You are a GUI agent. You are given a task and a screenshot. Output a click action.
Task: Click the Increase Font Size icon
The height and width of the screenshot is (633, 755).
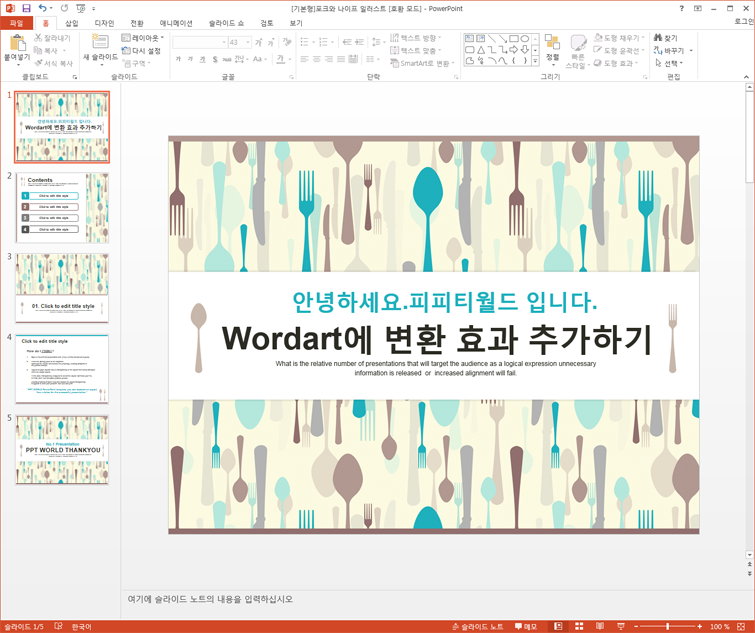pos(259,42)
